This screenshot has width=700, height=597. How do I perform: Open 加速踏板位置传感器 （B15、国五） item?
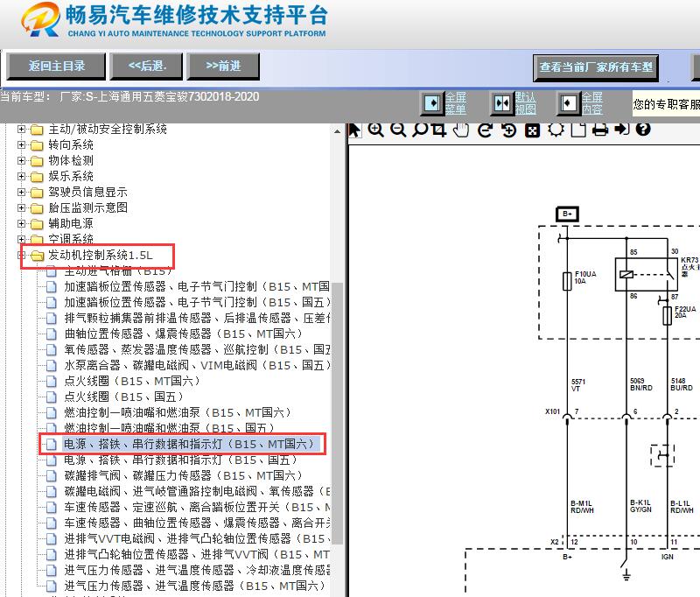197,302
